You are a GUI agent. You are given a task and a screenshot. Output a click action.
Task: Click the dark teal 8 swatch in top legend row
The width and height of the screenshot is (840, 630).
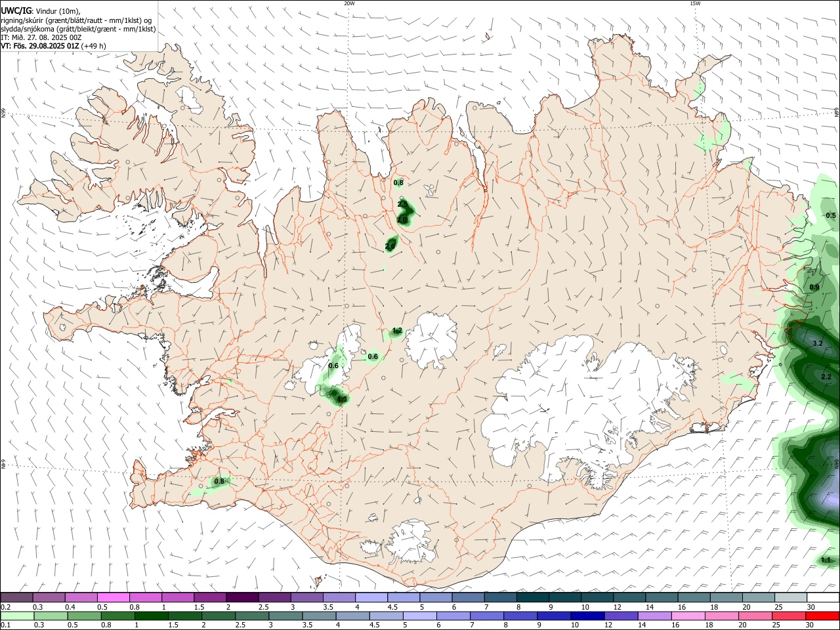coord(533,598)
